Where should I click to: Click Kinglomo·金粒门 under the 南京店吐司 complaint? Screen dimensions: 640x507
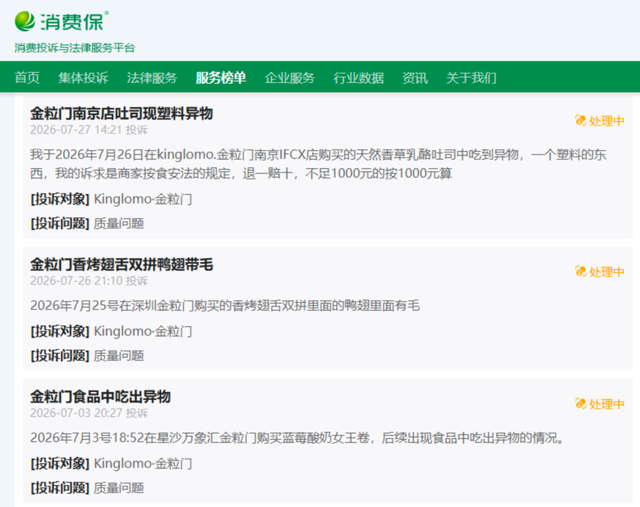point(143,199)
